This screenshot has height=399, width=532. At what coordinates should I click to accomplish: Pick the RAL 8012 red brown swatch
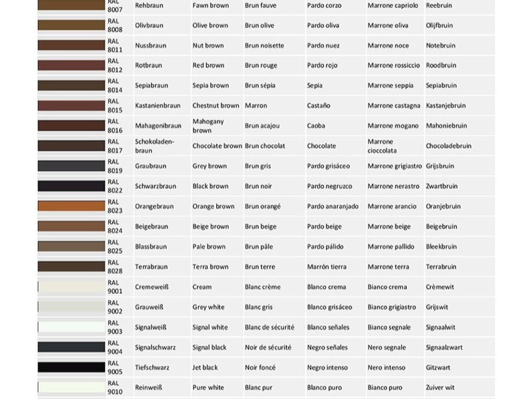coord(71,65)
